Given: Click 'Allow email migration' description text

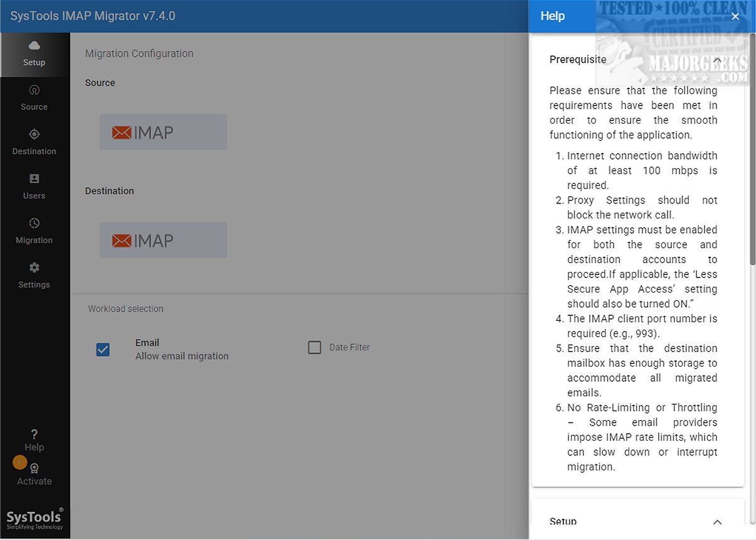Looking at the screenshot, I should [x=182, y=356].
